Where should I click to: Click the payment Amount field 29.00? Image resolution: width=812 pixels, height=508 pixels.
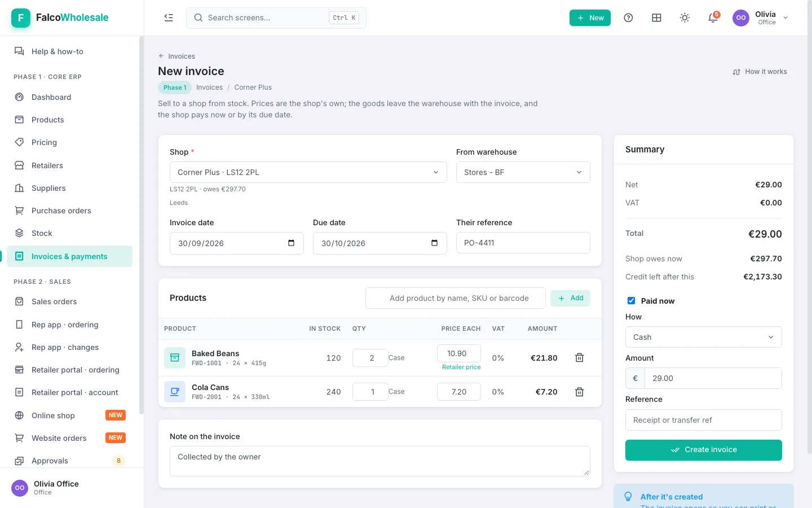click(713, 378)
